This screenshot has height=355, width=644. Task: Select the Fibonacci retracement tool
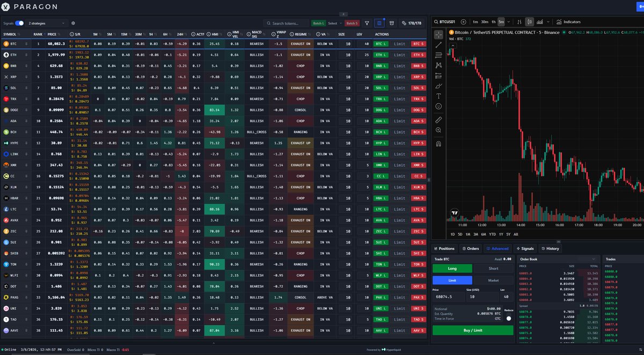coord(438,55)
